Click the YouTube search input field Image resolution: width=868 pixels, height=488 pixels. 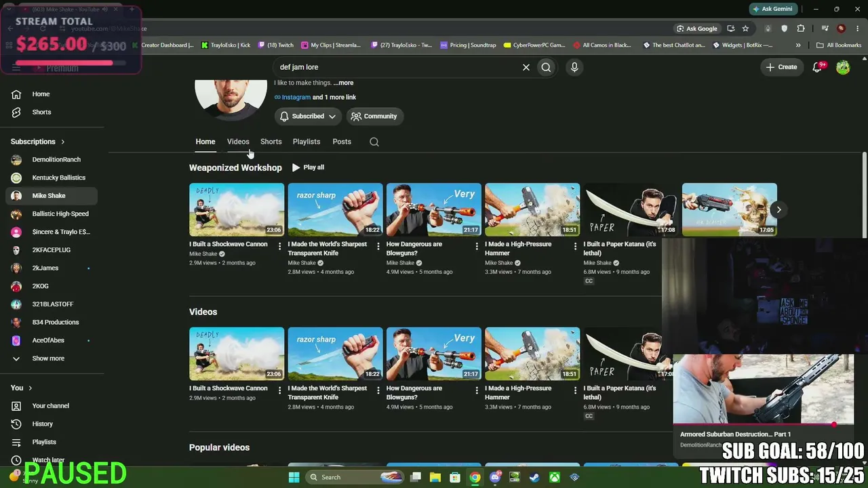pos(397,67)
